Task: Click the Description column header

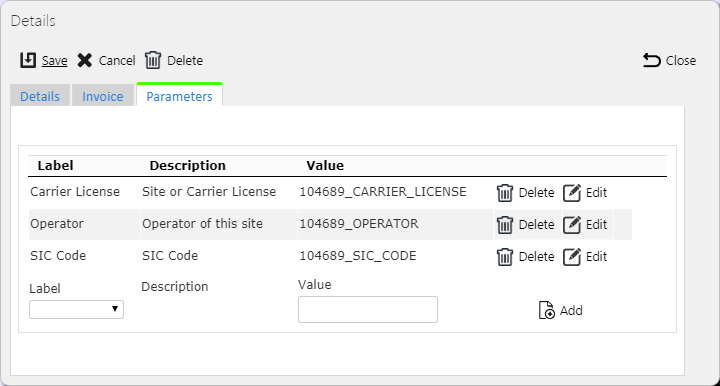Action: point(188,166)
